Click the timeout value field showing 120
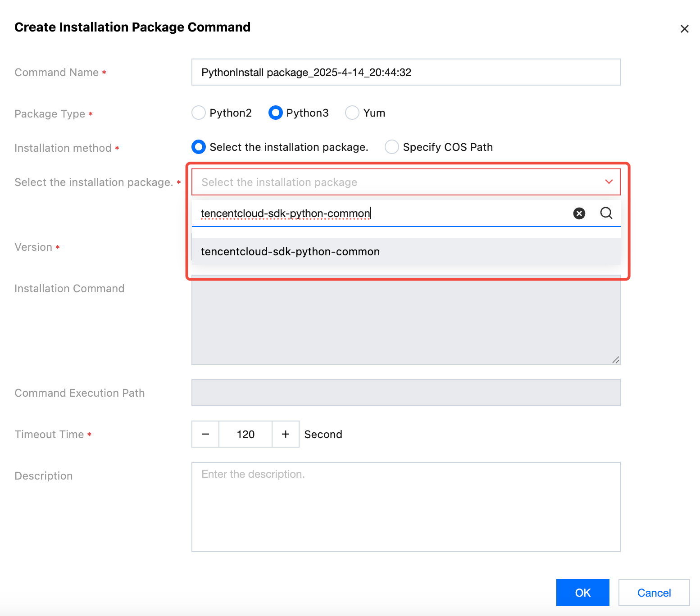Image resolution: width=700 pixels, height=616 pixels. pos(245,434)
